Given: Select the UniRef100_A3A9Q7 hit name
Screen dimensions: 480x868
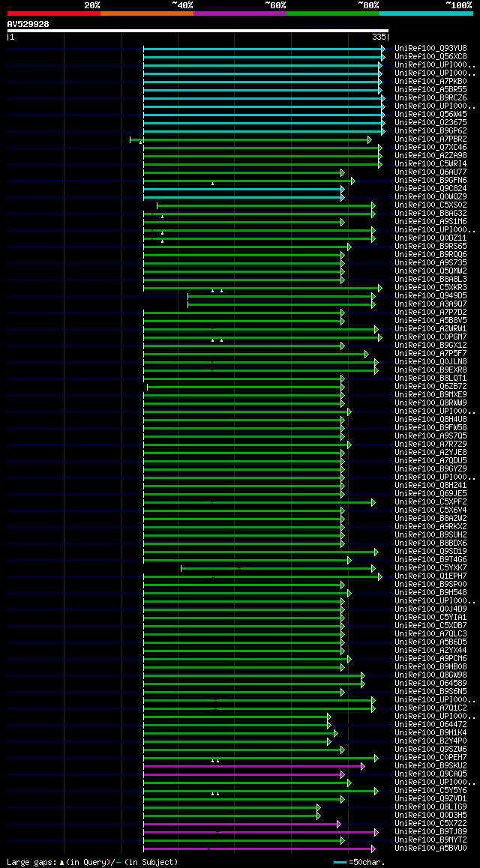Looking at the screenshot, I should pos(430,304).
